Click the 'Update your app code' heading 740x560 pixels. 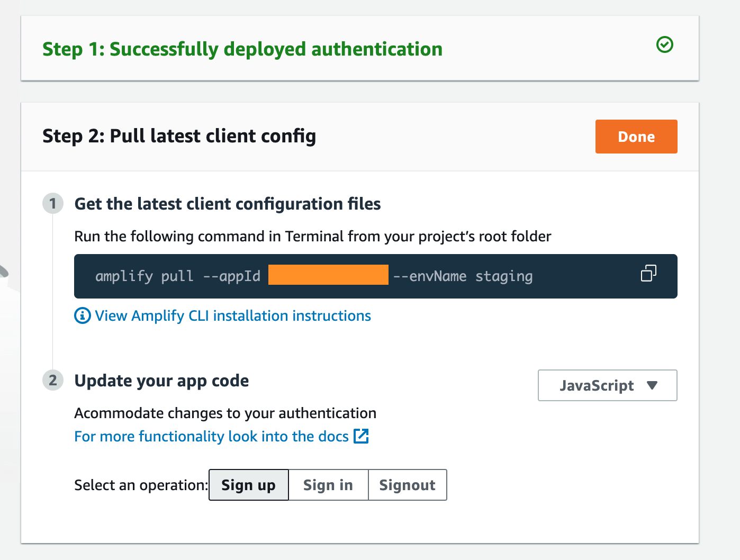(x=161, y=381)
